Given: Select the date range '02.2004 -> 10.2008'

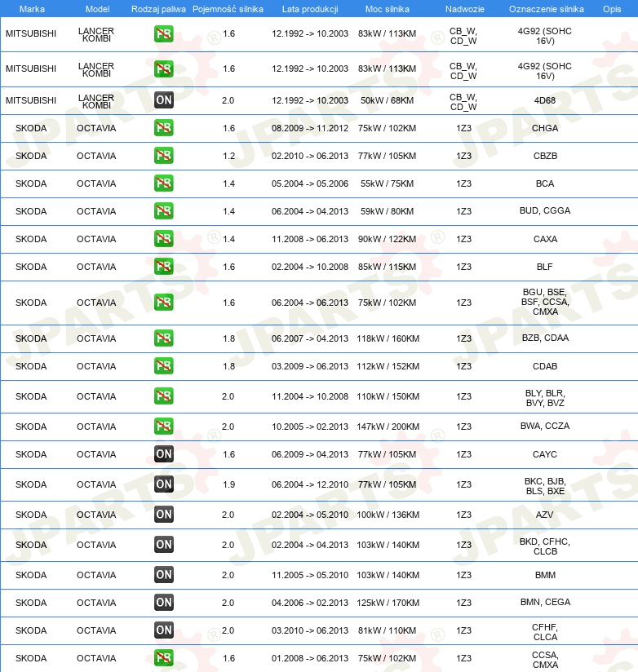Looking at the screenshot, I should (x=310, y=267).
